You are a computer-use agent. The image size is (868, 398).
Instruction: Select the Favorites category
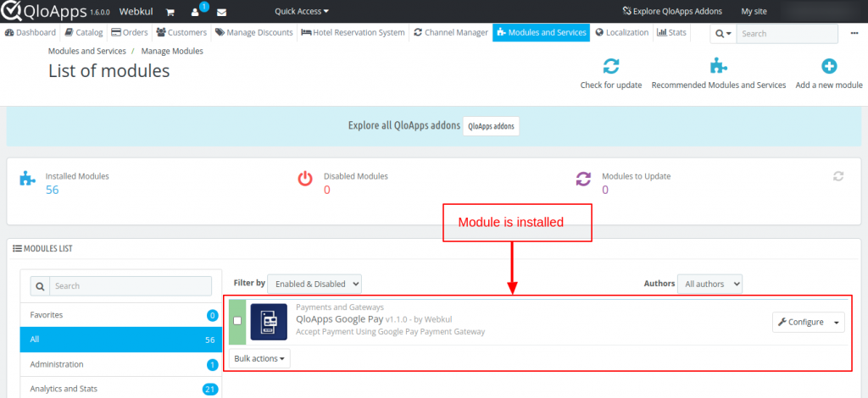(120, 315)
